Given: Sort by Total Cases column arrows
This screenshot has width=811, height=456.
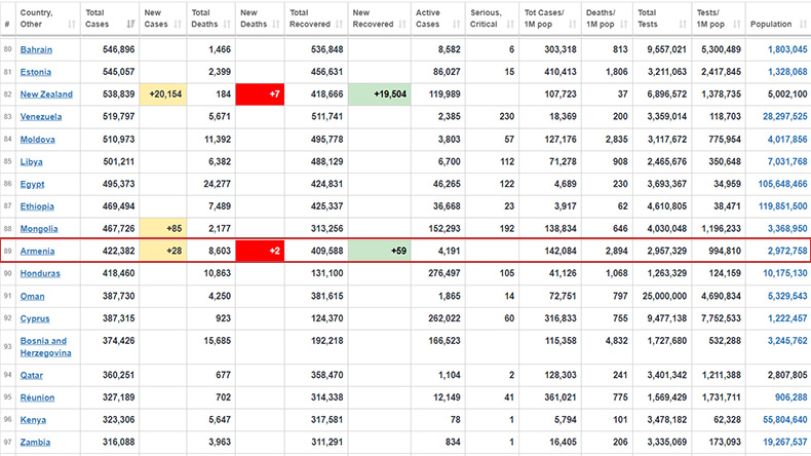Looking at the screenshot, I should pyautogui.click(x=131, y=24).
